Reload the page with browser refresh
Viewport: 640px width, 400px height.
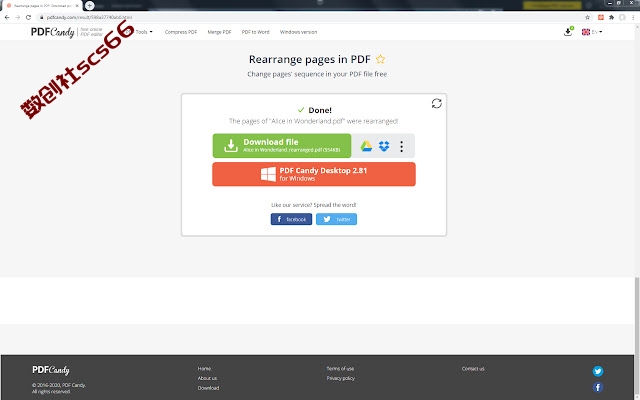(x=28, y=17)
